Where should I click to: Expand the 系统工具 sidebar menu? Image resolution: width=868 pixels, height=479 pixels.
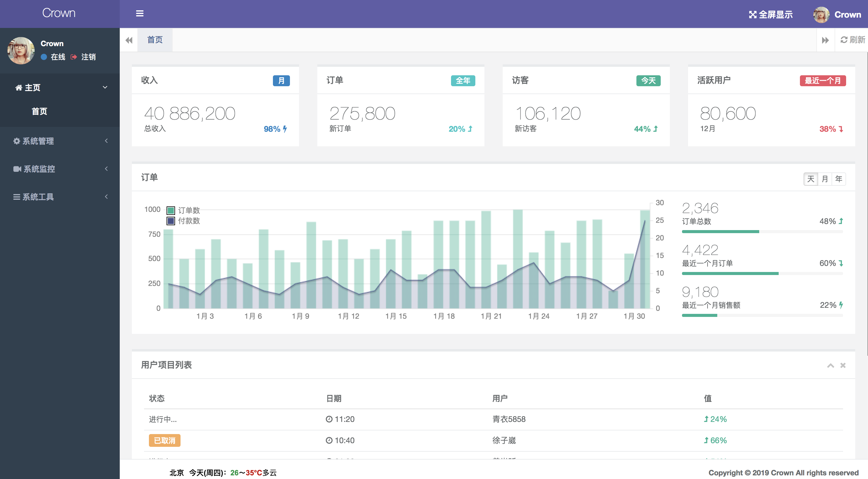coord(60,197)
